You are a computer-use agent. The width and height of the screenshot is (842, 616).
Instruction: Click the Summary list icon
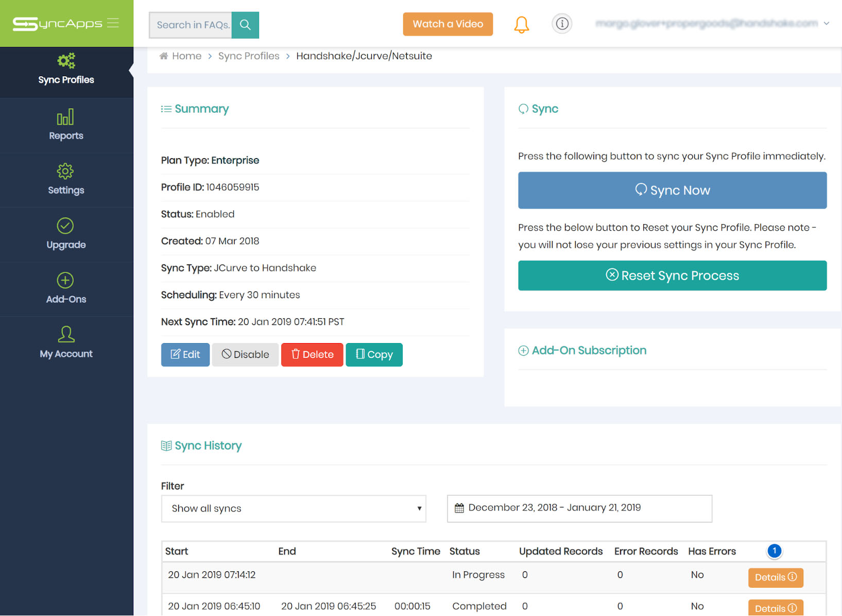coord(166,109)
